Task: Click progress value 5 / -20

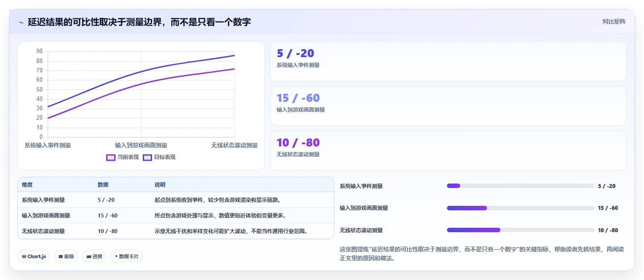Action: click(607, 186)
